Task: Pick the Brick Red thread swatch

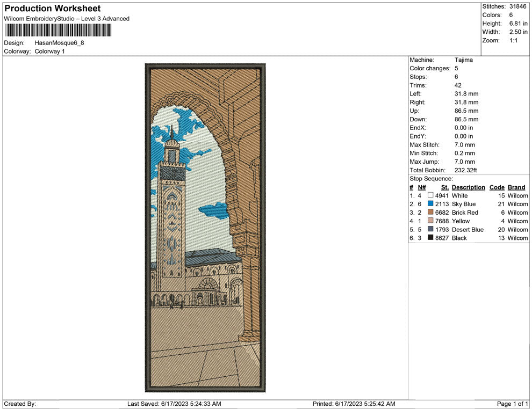Action: pyautogui.click(x=430, y=213)
